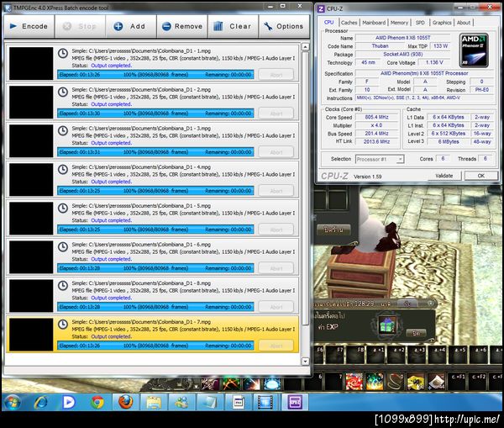Screen dimensions: 504x428
Task: Switch to the CPU tab in CPU-Z
Action: tap(328, 22)
